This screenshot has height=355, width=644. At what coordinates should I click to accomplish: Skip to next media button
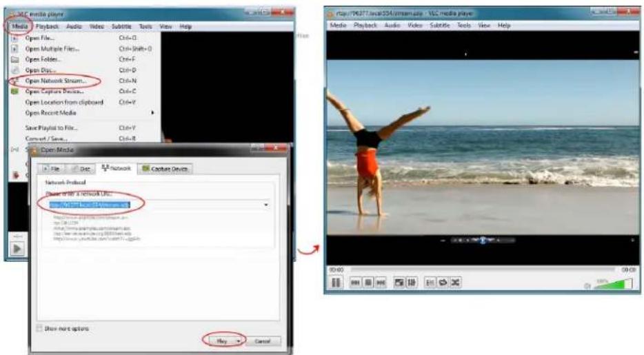tap(381, 283)
